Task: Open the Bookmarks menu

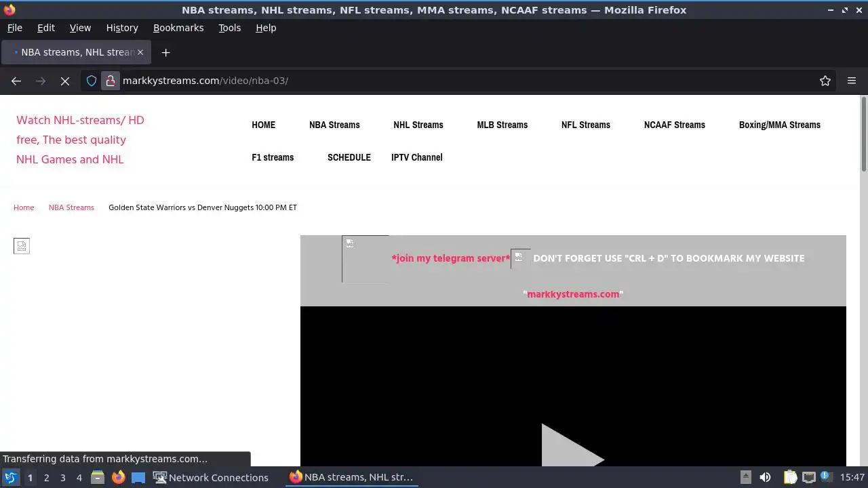Action: [x=178, y=28]
